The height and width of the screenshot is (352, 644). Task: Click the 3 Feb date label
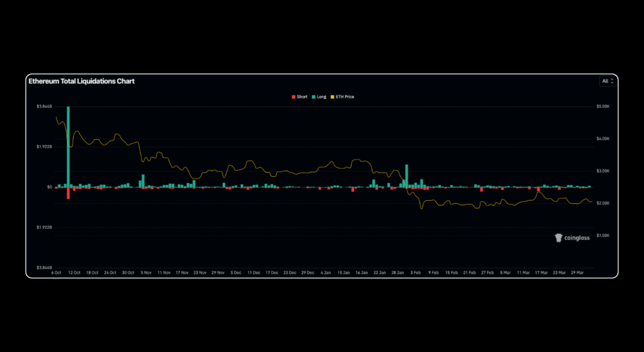click(x=416, y=273)
